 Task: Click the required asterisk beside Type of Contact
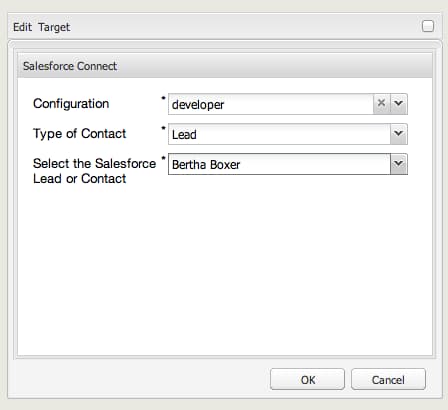[163, 128]
